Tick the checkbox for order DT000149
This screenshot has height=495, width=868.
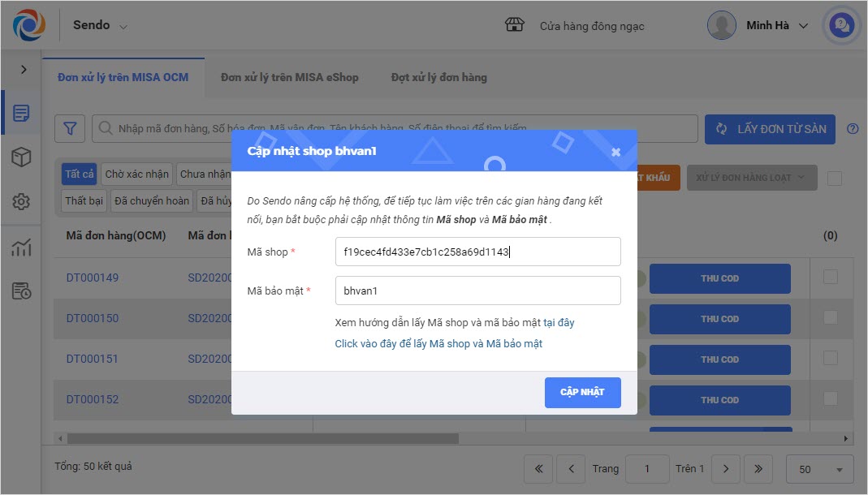pos(831,277)
